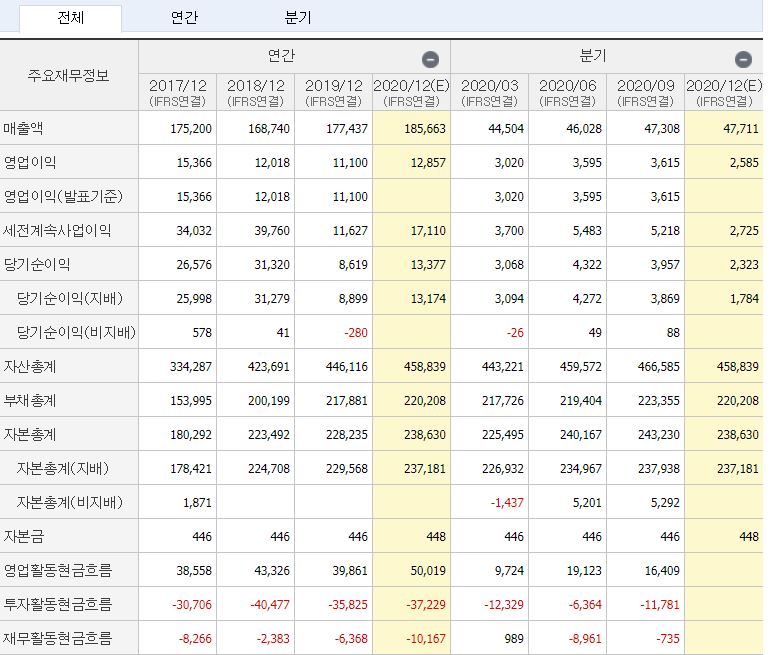Select the 2018/12 annual column header
Viewport: 771px width, 655px height.
pyautogui.click(x=256, y=92)
